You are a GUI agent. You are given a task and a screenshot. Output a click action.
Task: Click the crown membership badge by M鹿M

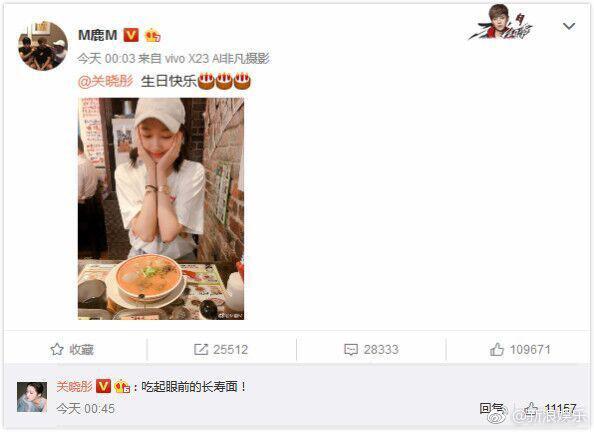152,35
